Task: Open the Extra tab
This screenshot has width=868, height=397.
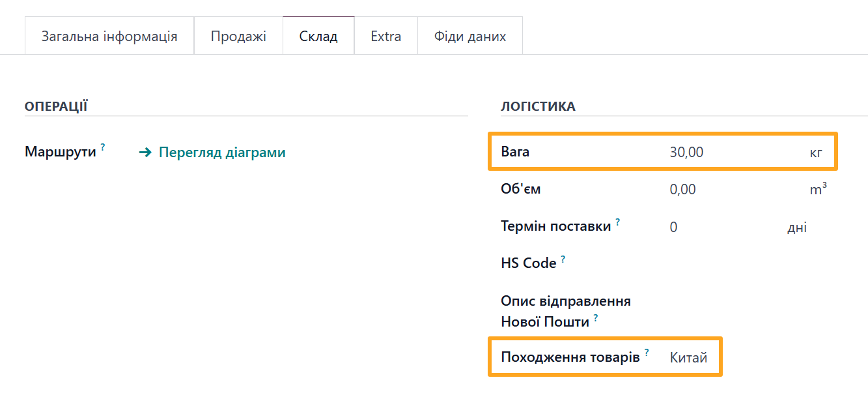Action: (386, 36)
